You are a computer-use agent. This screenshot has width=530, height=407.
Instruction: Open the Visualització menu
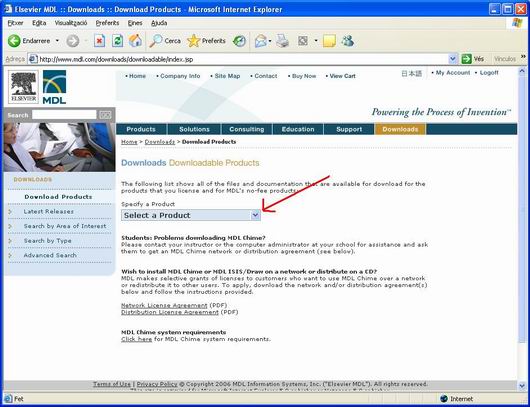click(71, 23)
